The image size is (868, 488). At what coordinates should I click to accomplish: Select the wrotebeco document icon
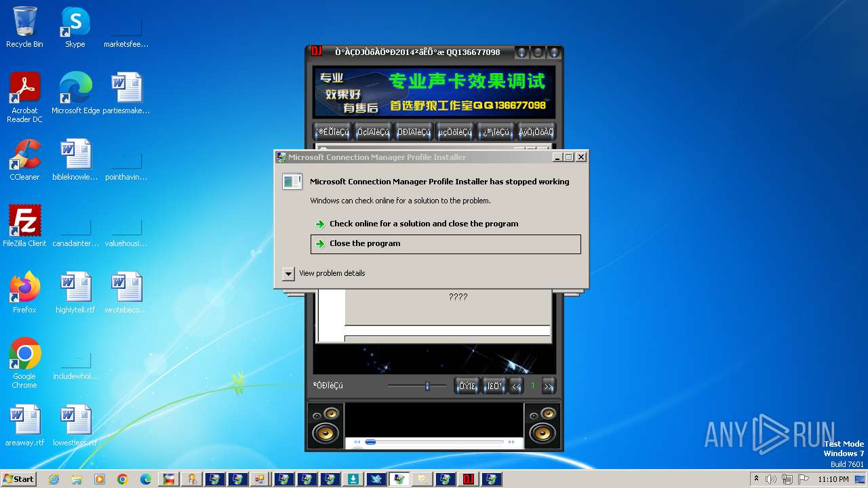tap(126, 293)
